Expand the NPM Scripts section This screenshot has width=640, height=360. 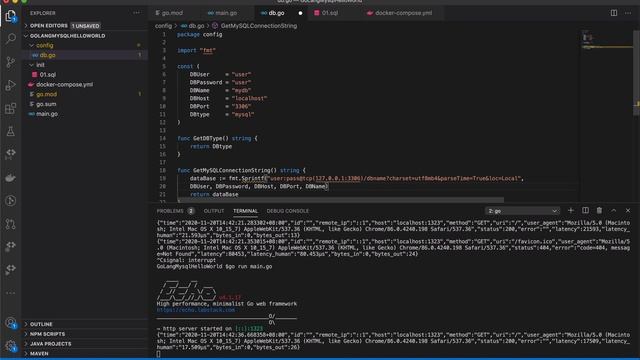pyautogui.click(x=85, y=334)
